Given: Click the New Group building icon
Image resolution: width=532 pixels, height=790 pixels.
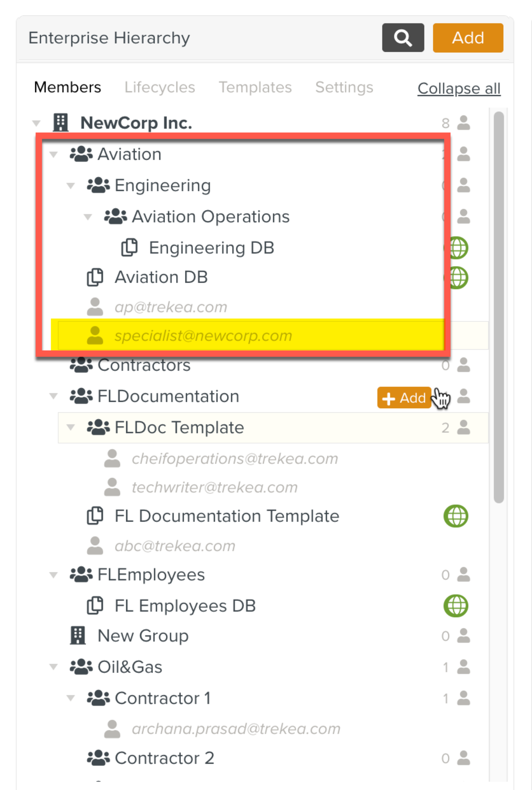Looking at the screenshot, I should click(78, 635).
